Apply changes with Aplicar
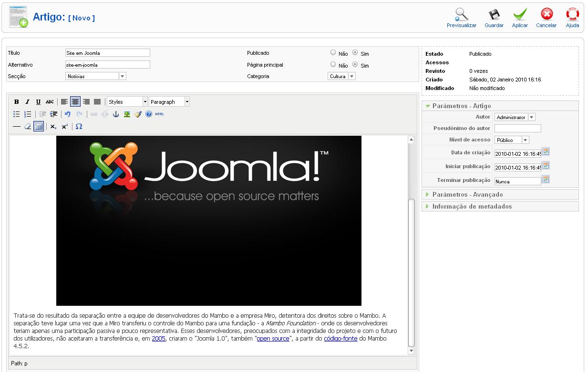This screenshot has height=372, width=588. pyautogui.click(x=520, y=18)
